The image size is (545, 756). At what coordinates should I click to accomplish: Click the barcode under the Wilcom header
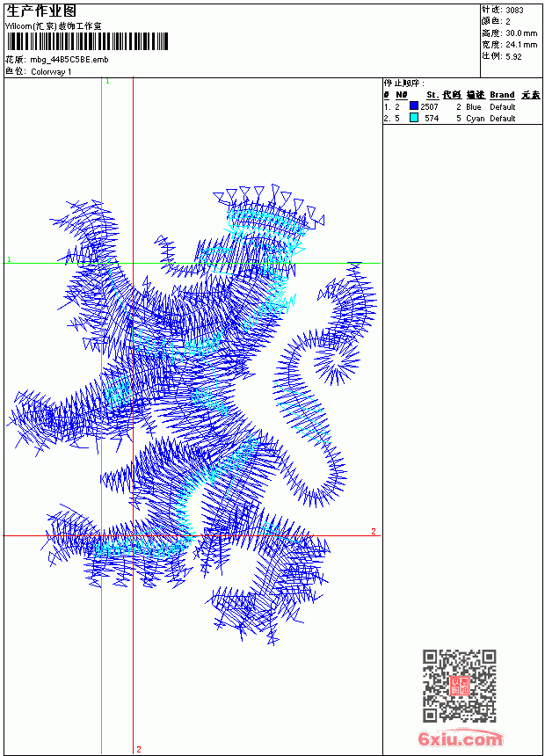pos(87,41)
